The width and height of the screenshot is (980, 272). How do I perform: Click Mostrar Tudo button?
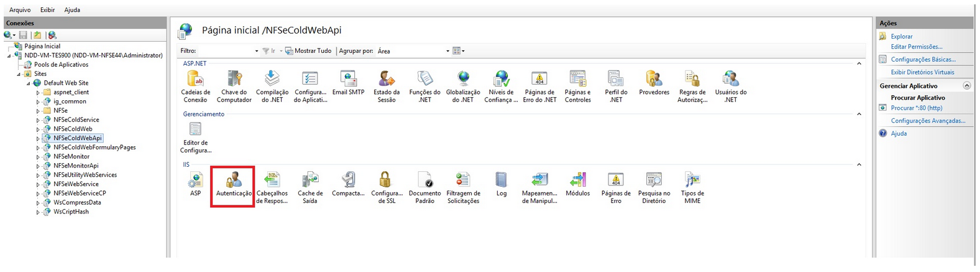[309, 51]
